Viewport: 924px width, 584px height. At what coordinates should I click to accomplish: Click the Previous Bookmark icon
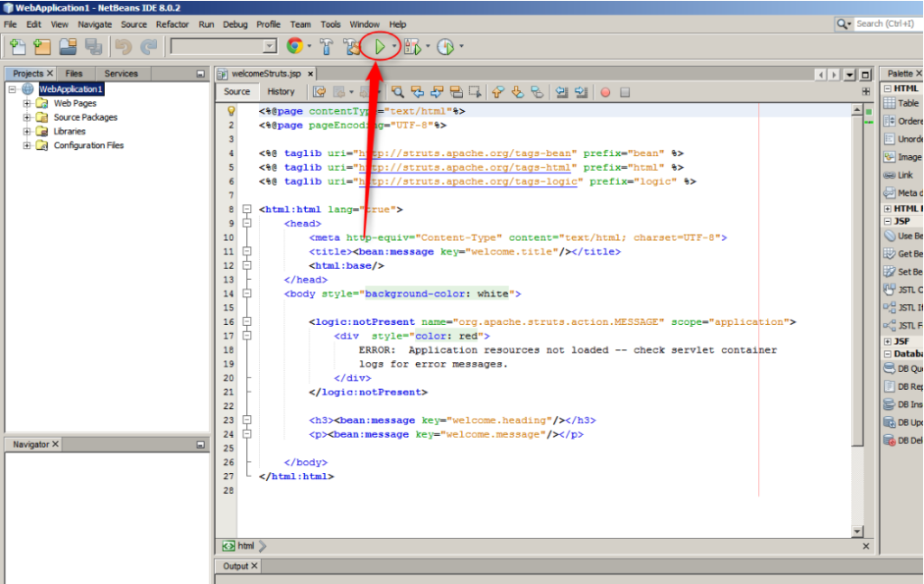(498, 92)
